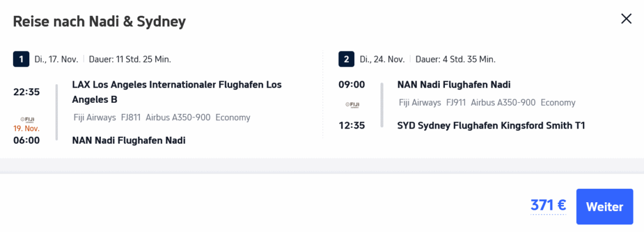The image size is (644, 232).
Task: Click the LAX Los Angeles departure airport name
Action: click(177, 92)
